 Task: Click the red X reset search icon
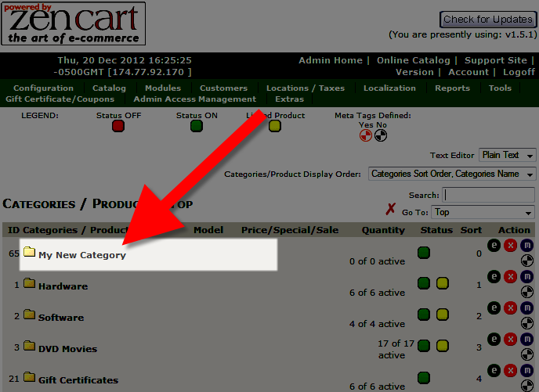391,209
